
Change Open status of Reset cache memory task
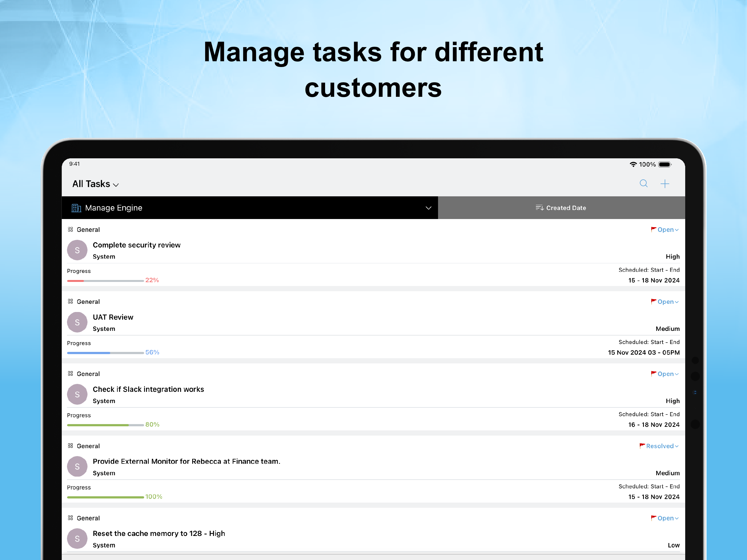668,518
